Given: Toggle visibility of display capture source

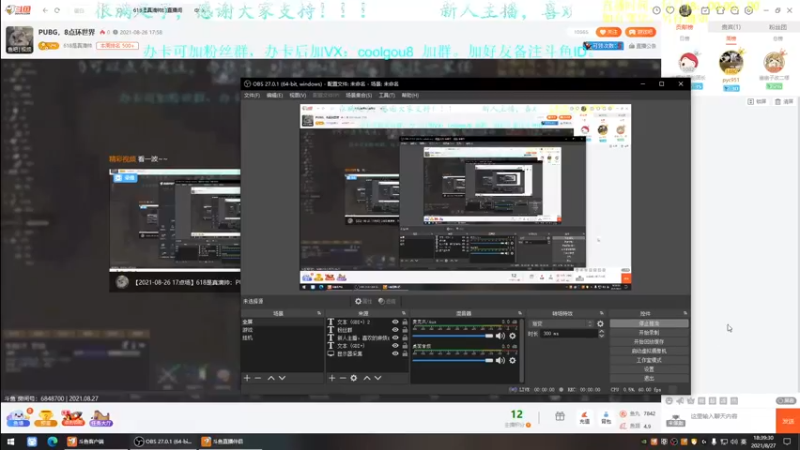Looking at the screenshot, I should point(395,354).
